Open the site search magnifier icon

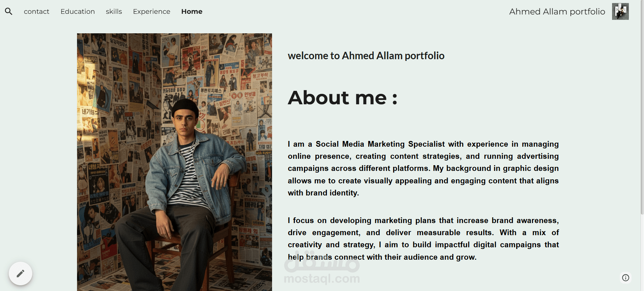tap(9, 11)
